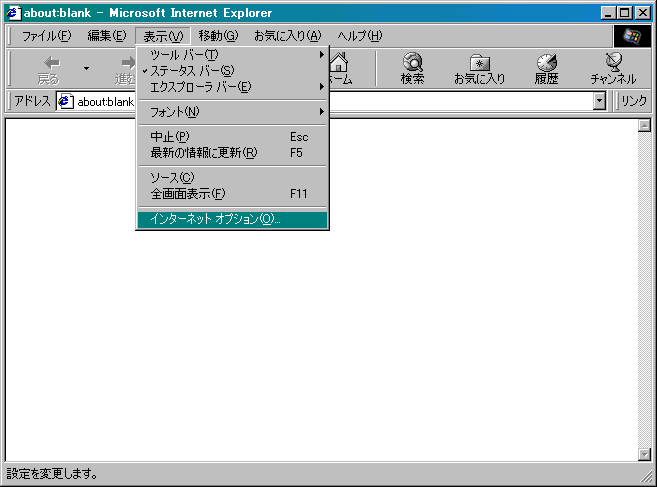The width and height of the screenshot is (657, 487).
Task: Click the リンク links bar label
Action: pos(634,101)
